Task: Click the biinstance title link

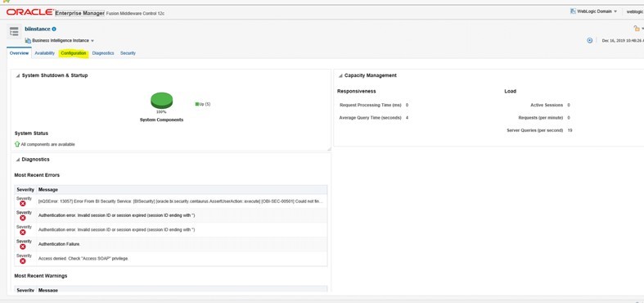Action: (38, 29)
